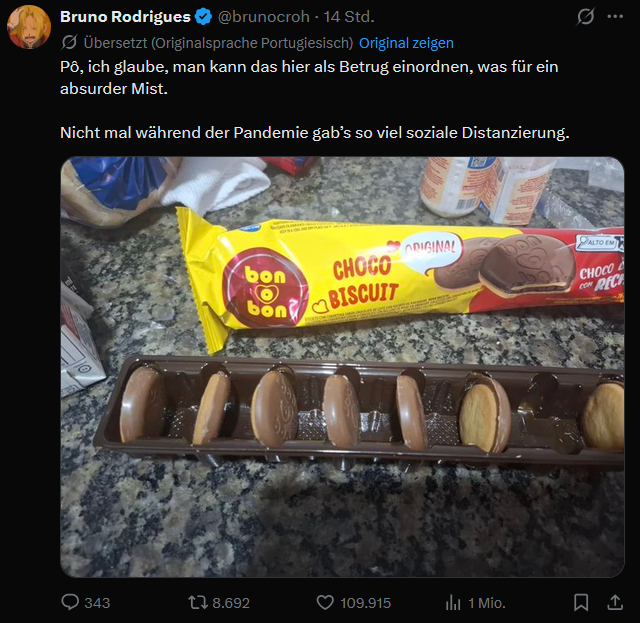
Task: Click the 8.692 reposts count
Action: click(x=231, y=603)
